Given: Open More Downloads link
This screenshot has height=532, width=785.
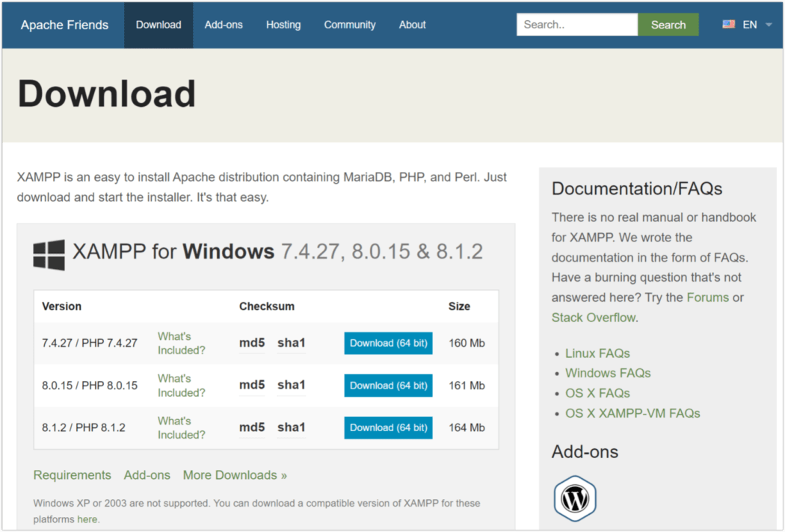Looking at the screenshot, I should (235, 475).
